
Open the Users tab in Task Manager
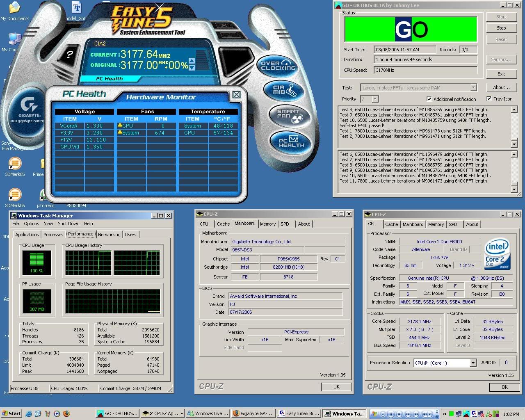[x=131, y=235]
